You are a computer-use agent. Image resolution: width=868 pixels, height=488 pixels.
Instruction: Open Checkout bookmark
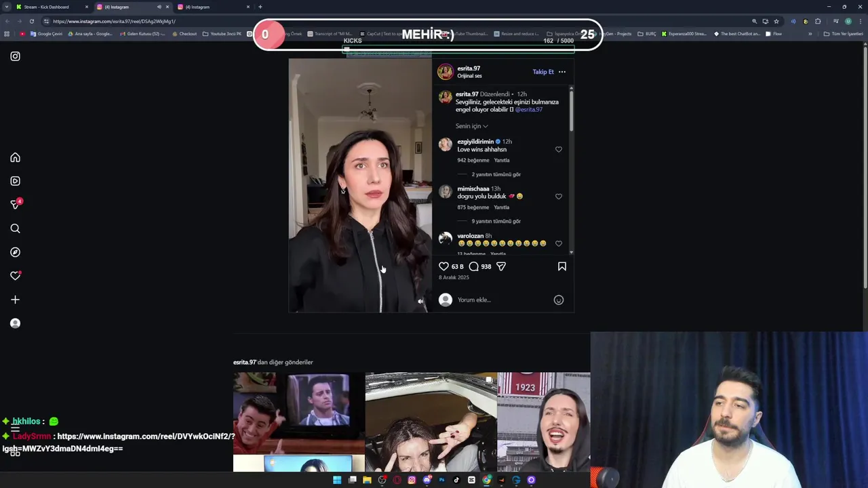pos(184,34)
